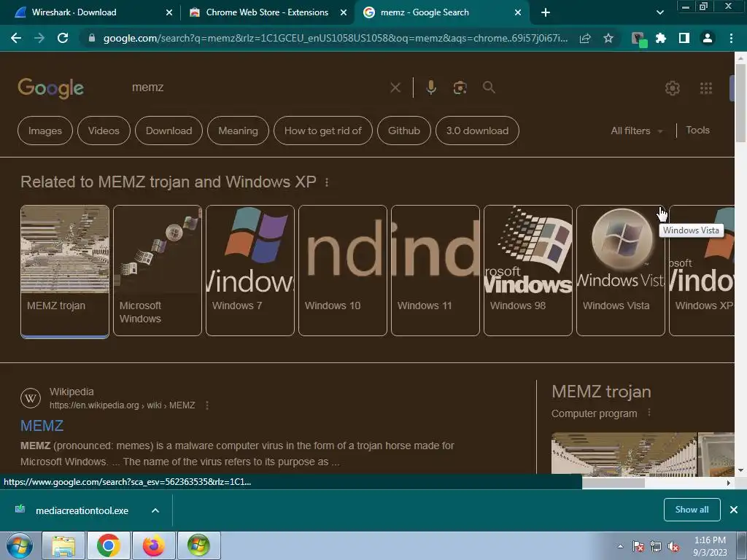Viewport: 747px width, 560px height.
Task: Filter results by Videos
Action: pyautogui.click(x=104, y=131)
